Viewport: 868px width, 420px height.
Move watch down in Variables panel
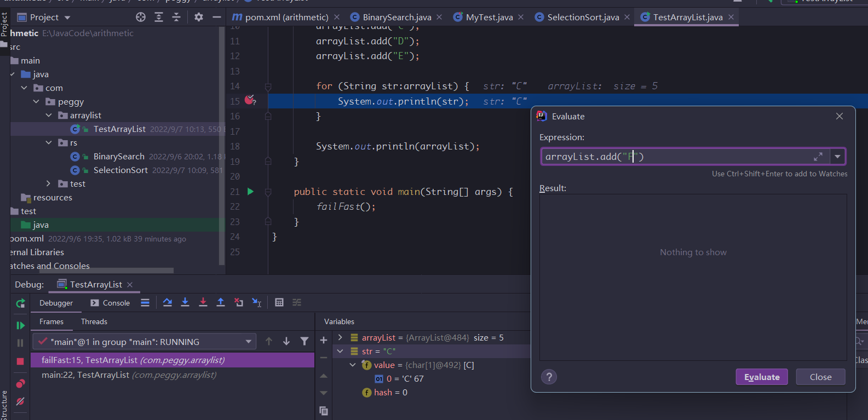[324, 393]
